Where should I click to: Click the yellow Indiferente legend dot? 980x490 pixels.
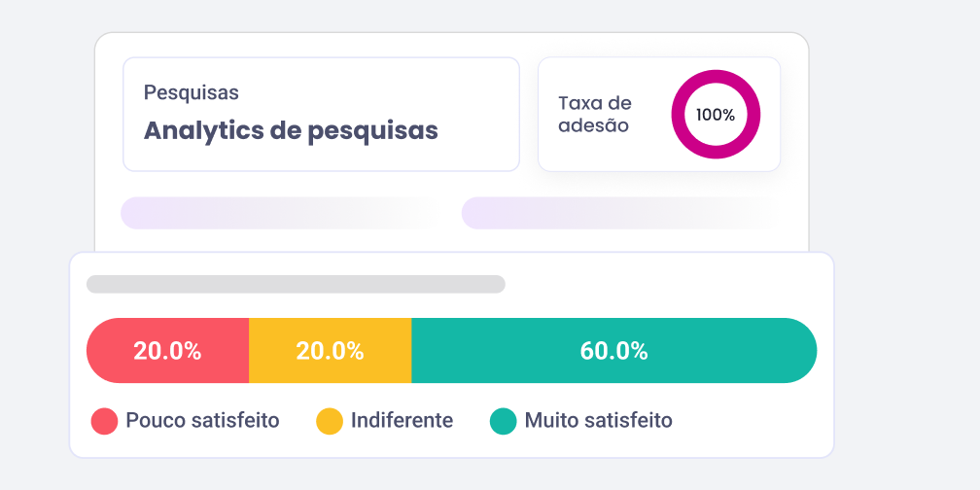pos(330,421)
